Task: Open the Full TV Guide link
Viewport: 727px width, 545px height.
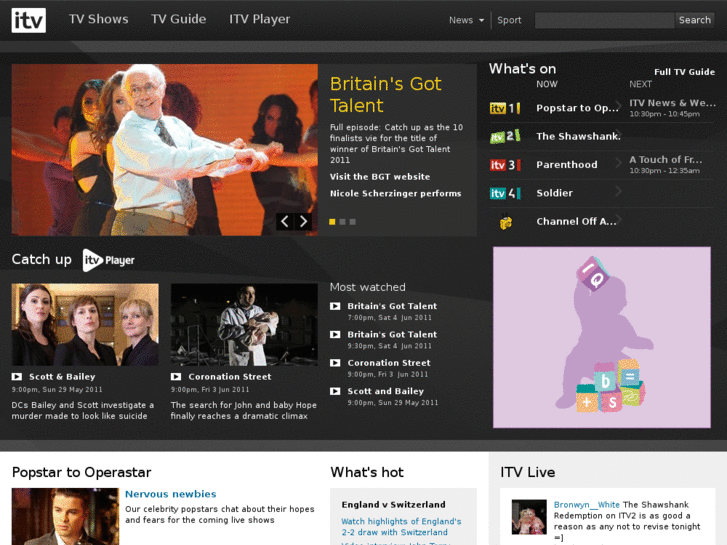Action: (684, 72)
